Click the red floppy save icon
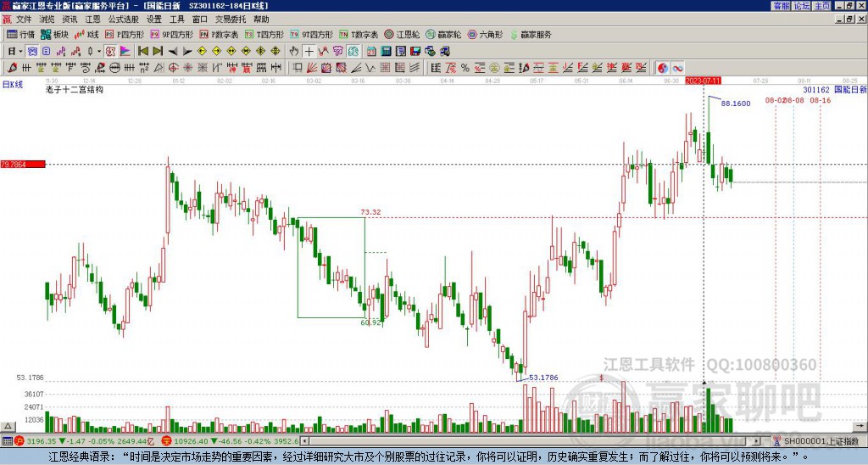Viewport: 868px width, 465px height. click(415, 52)
